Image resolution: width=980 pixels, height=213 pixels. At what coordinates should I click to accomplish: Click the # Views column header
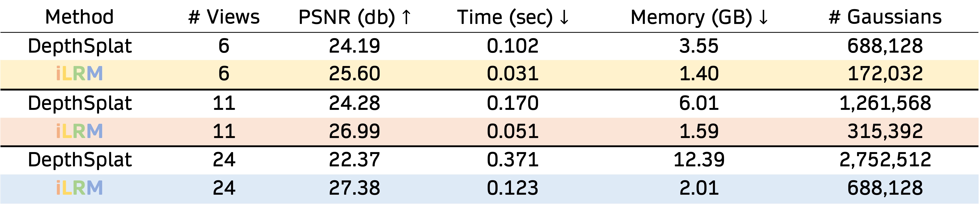(224, 17)
